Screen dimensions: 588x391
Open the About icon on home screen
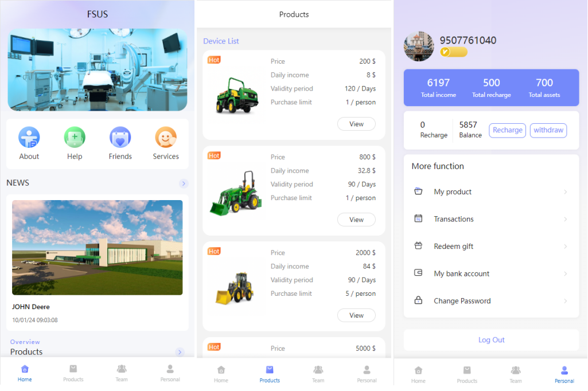coord(29,137)
